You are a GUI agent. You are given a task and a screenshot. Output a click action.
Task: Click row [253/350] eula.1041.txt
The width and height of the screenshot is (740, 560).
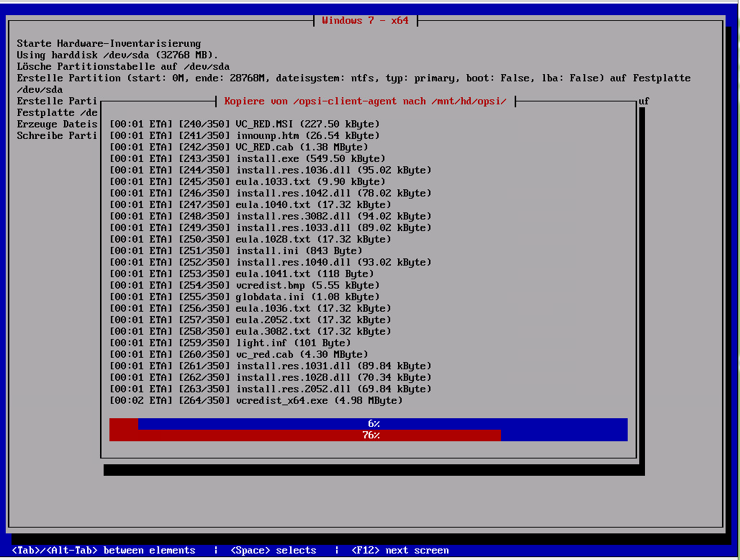(242, 274)
